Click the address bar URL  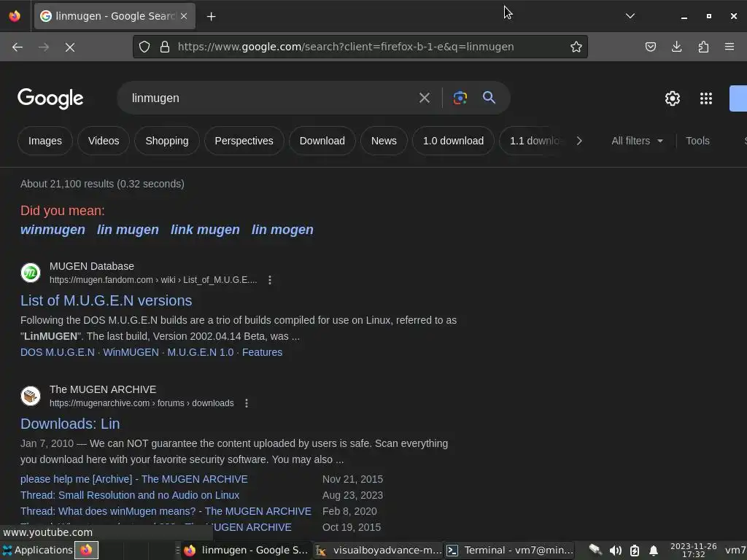tap(345, 47)
